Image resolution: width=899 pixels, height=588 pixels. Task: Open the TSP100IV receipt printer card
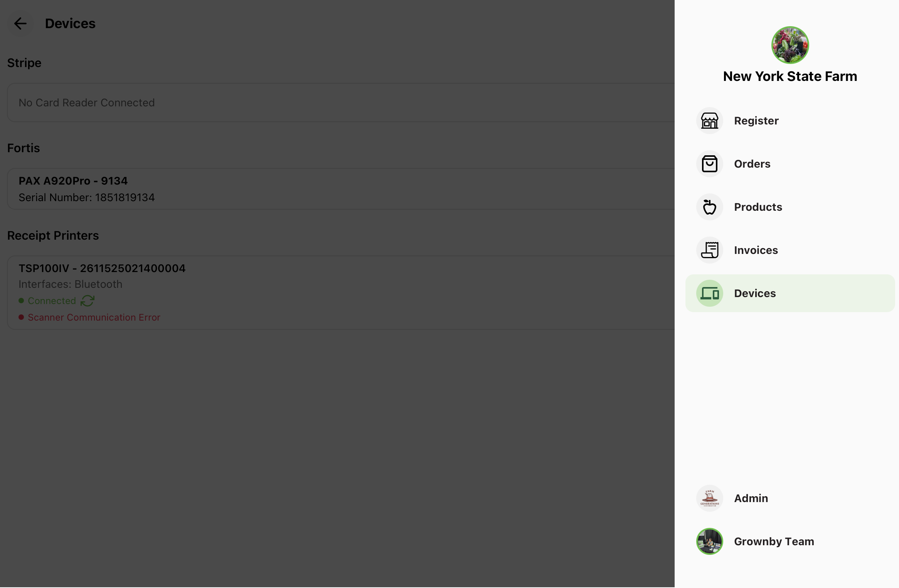pos(341,293)
